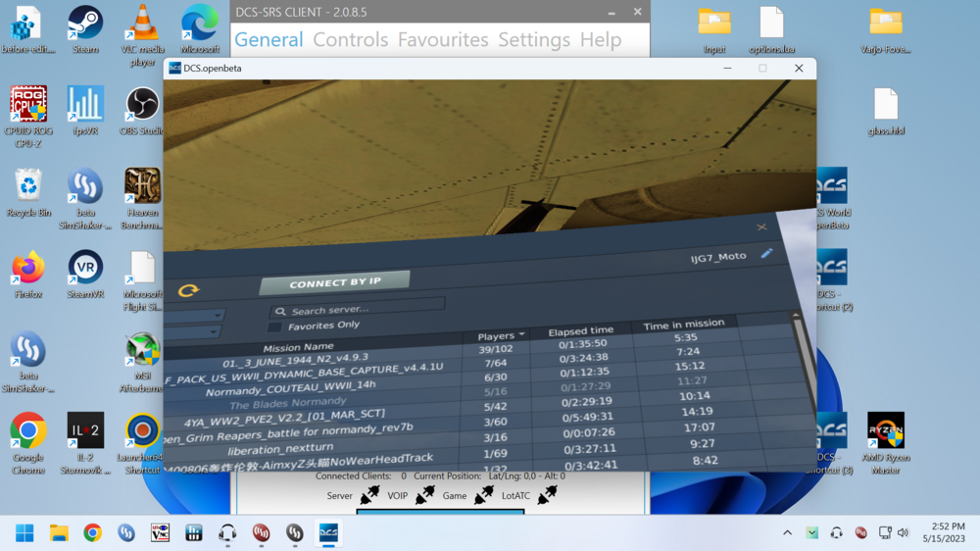Open glass.hlsl file on desktop

(x=886, y=111)
